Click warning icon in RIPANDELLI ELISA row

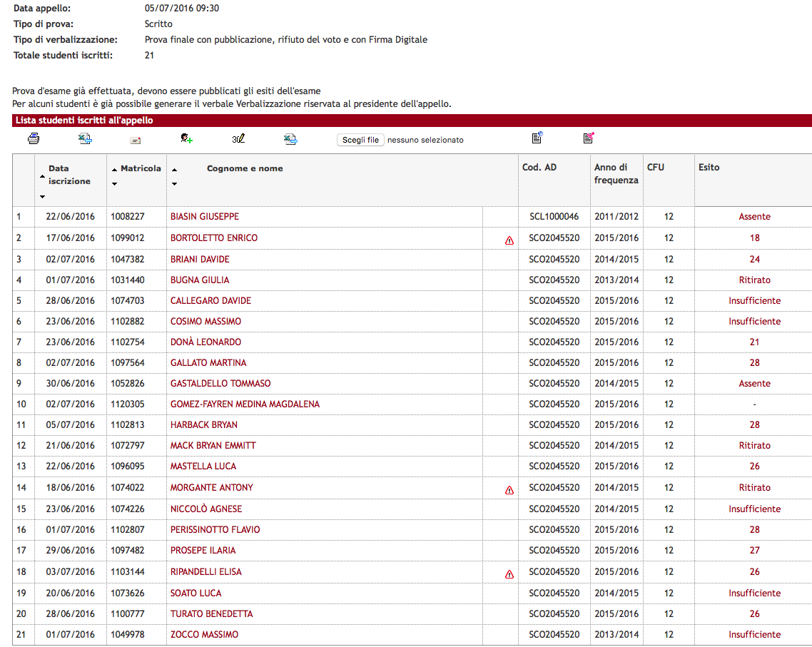[x=509, y=574]
